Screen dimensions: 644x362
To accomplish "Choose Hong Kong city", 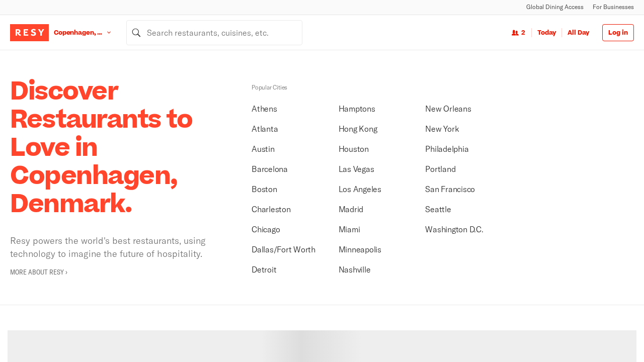I will pos(358,129).
